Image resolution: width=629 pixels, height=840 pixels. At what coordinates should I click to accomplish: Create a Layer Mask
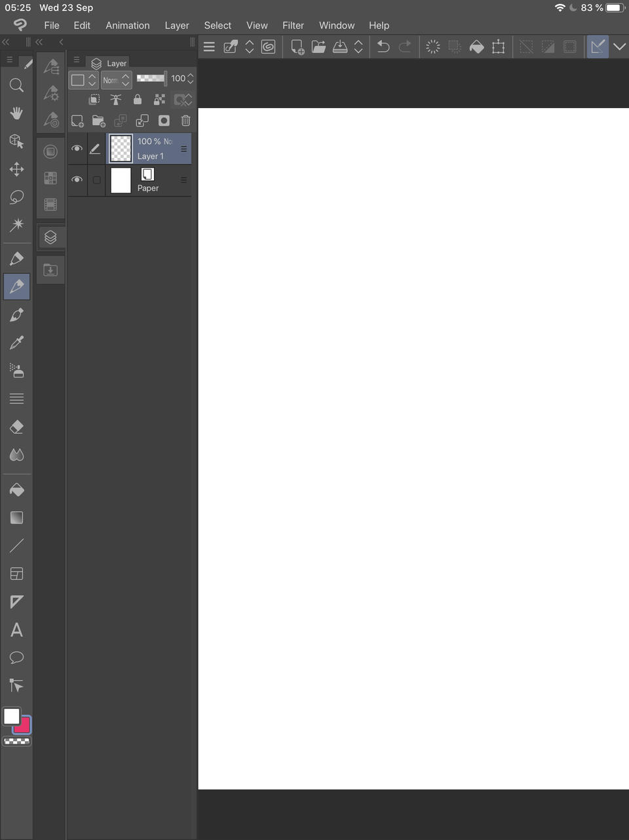pyautogui.click(x=164, y=121)
